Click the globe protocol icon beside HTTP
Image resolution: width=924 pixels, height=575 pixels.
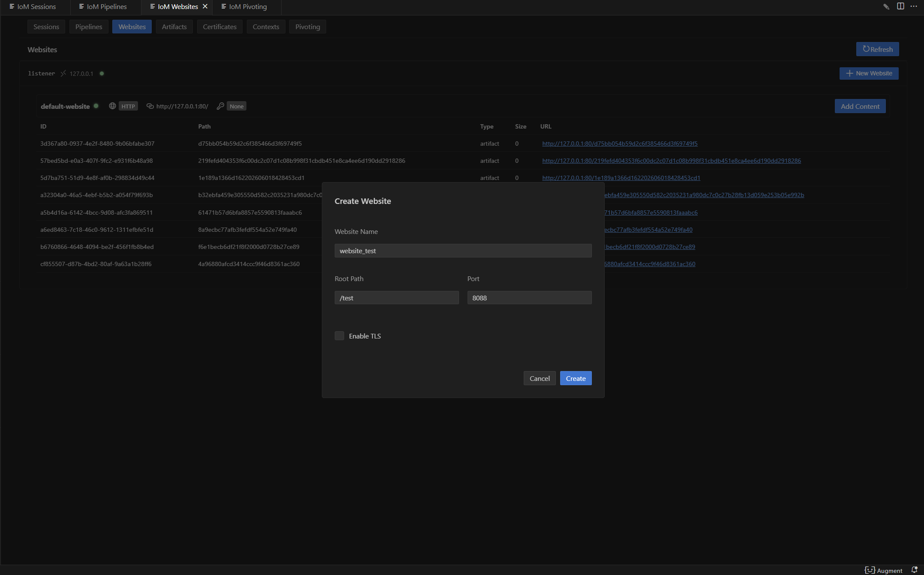(x=112, y=106)
